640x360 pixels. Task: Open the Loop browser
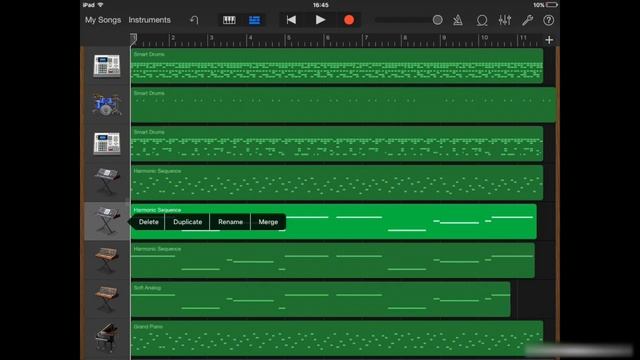pyautogui.click(x=482, y=20)
